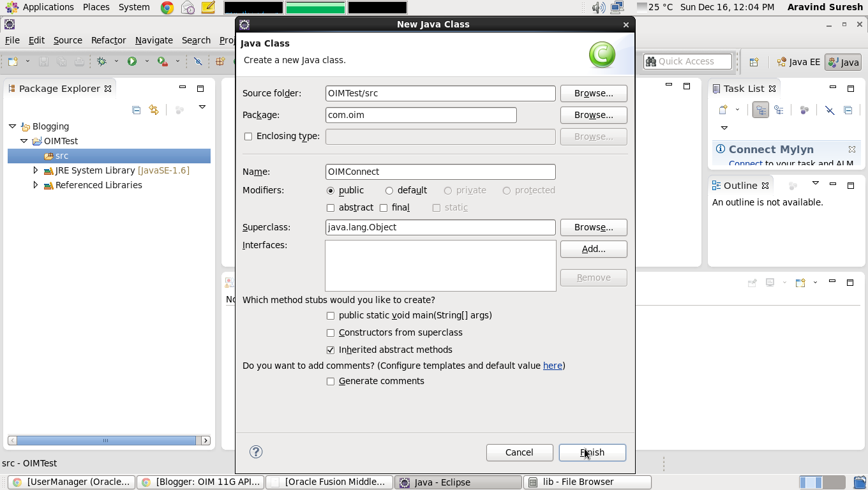Click the Finish button

point(592,452)
